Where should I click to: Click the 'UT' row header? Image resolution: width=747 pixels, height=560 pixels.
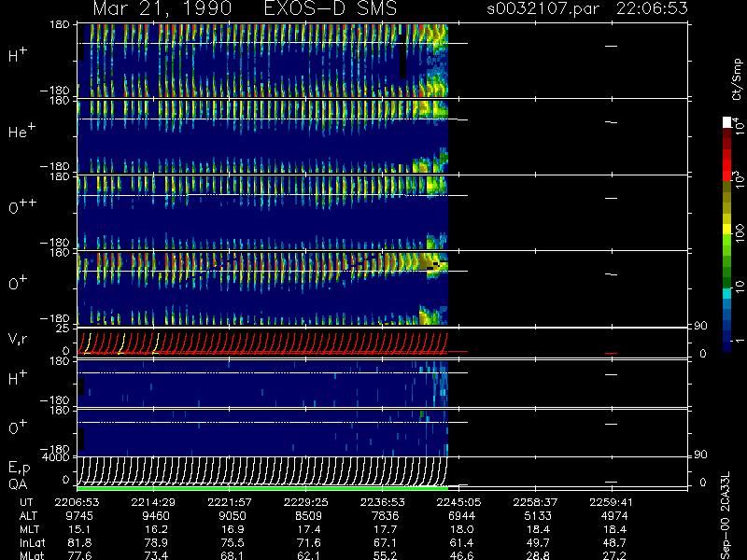point(26,502)
